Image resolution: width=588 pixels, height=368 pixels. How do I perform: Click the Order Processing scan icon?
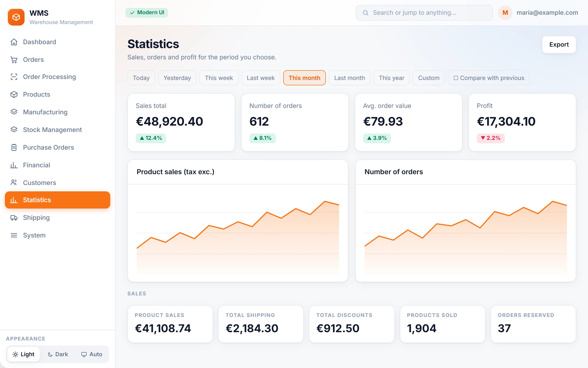(14, 77)
